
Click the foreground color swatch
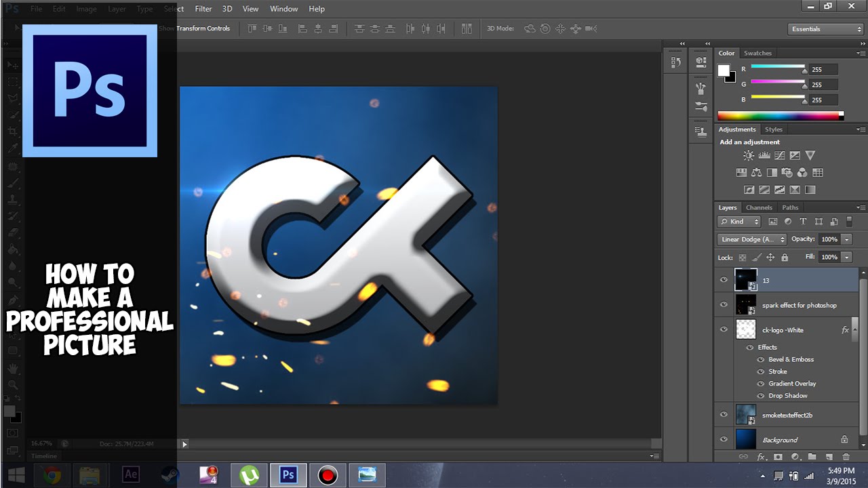click(724, 70)
